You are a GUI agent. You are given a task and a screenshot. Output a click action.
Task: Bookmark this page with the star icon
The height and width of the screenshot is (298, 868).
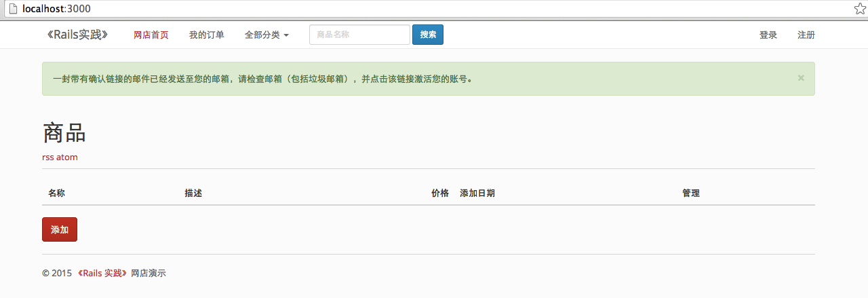click(x=859, y=9)
